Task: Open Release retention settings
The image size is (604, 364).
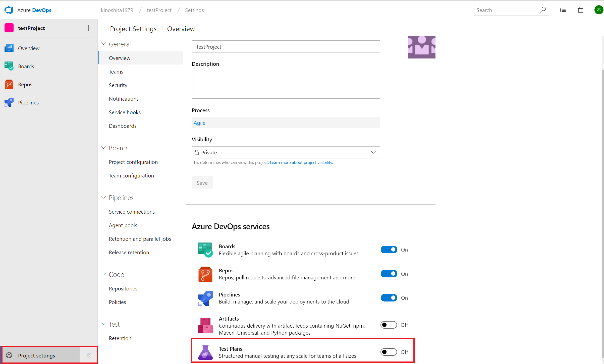Action: point(129,252)
